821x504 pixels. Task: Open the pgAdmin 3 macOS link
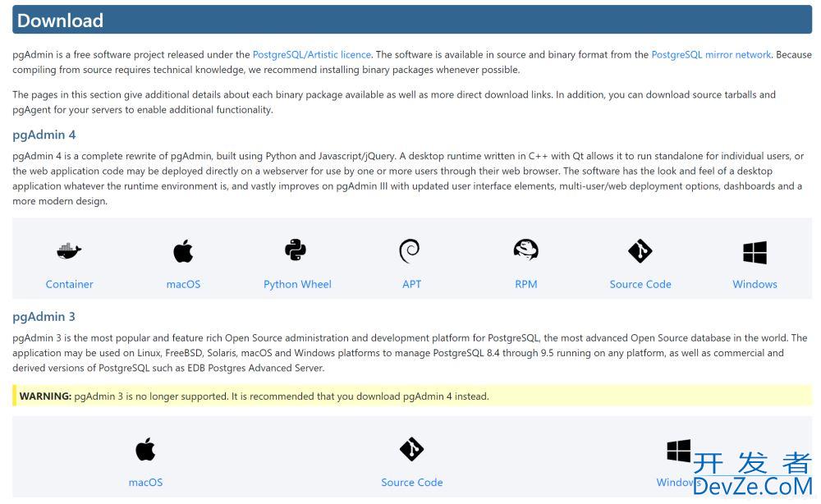[145, 483]
